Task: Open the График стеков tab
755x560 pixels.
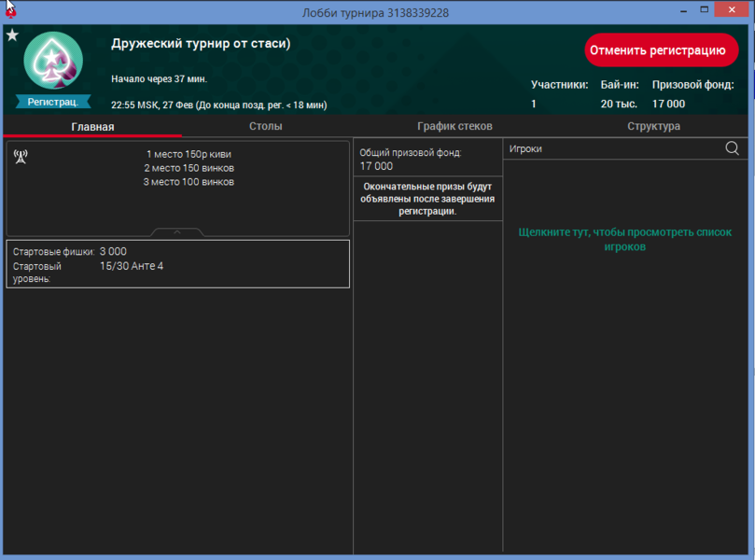Action: (x=454, y=126)
